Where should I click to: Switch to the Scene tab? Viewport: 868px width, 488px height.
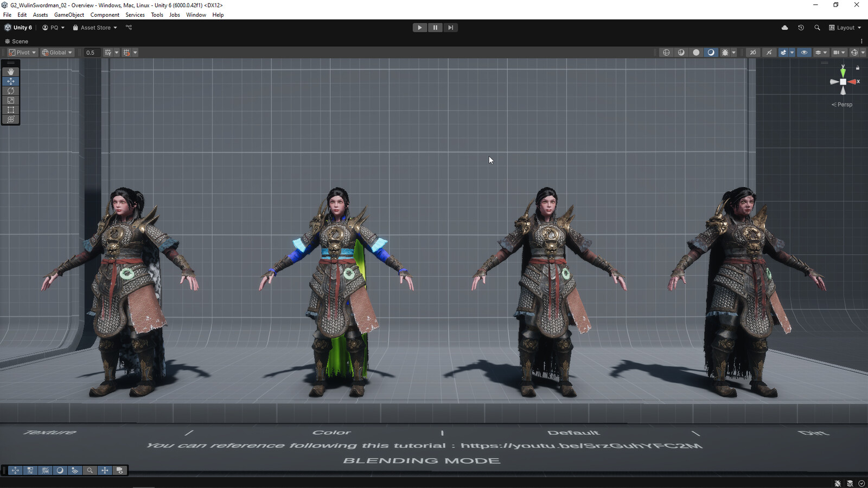[x=17, y=41]
